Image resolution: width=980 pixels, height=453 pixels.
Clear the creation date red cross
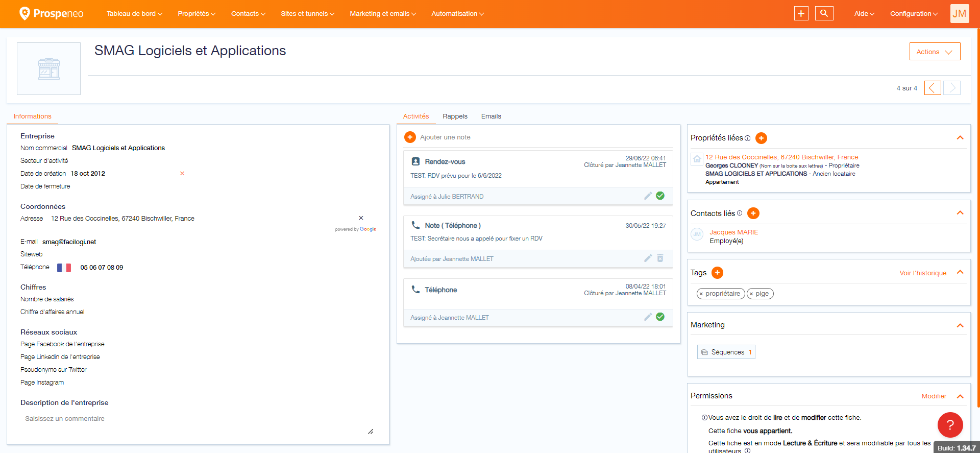182,174
